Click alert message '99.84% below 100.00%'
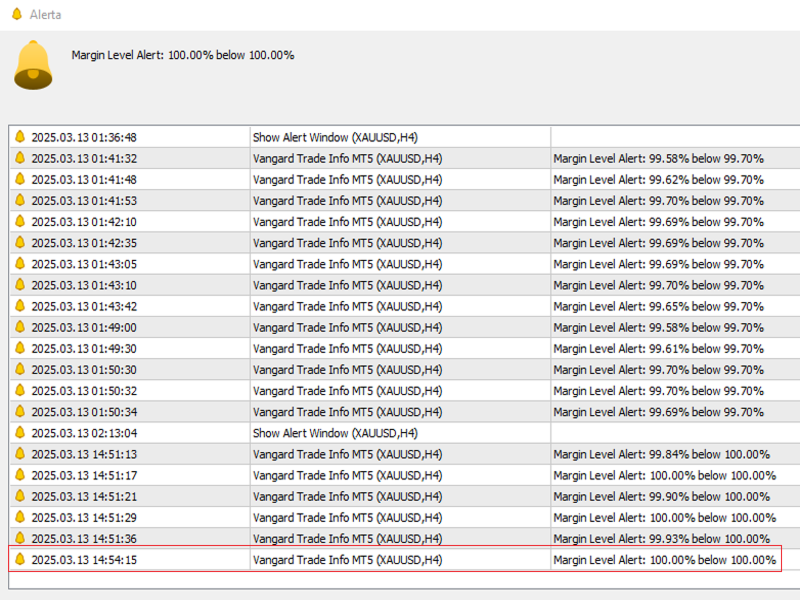Viewport: 800px width, 600px height. tap(661, 454)
